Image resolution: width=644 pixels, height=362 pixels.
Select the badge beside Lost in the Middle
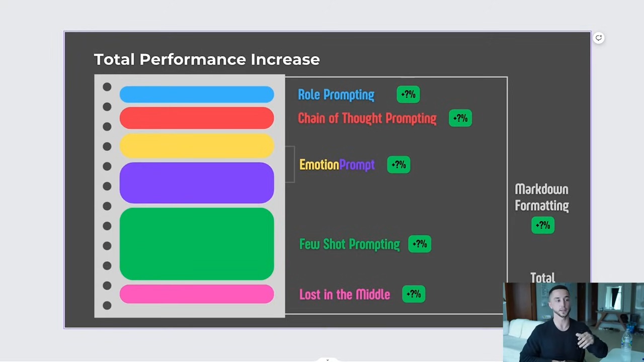(x=414, y=295)
